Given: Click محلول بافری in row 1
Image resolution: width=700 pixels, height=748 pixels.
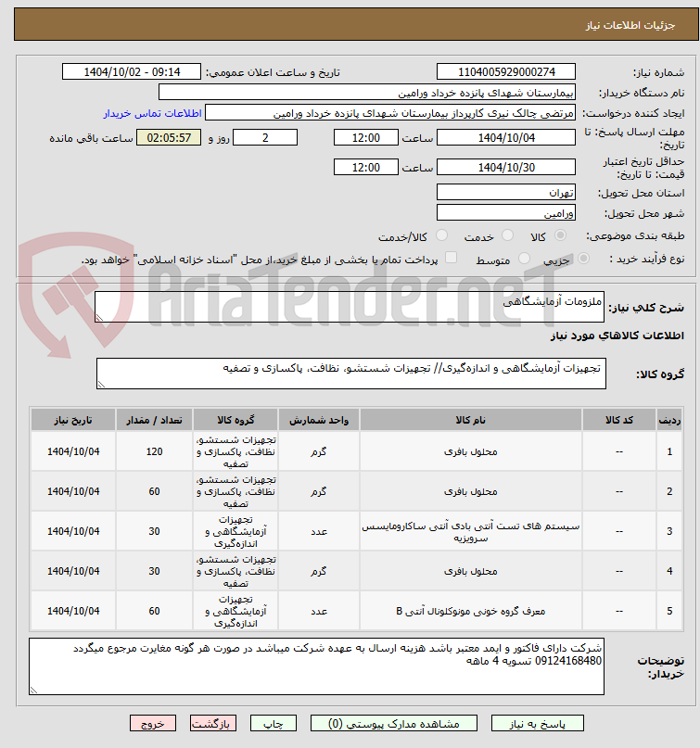Looking at the screenshot, I should [470, 451].
